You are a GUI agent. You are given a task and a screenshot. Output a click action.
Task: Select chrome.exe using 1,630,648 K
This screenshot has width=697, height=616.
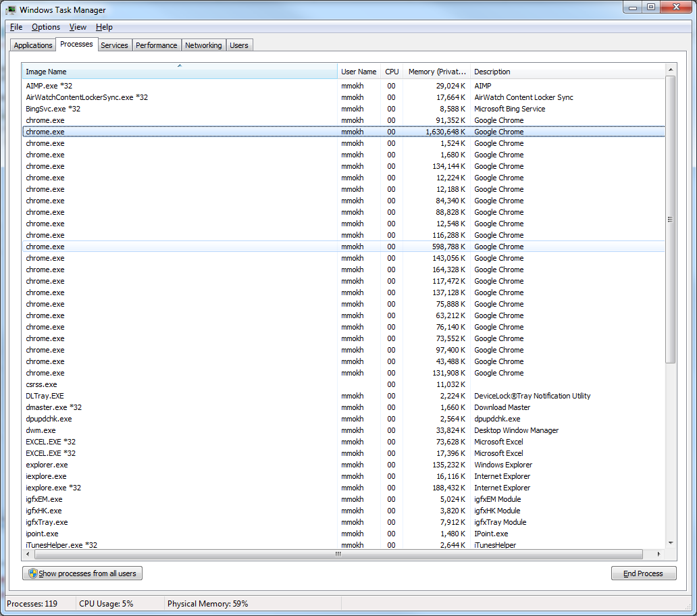point(344,132)
